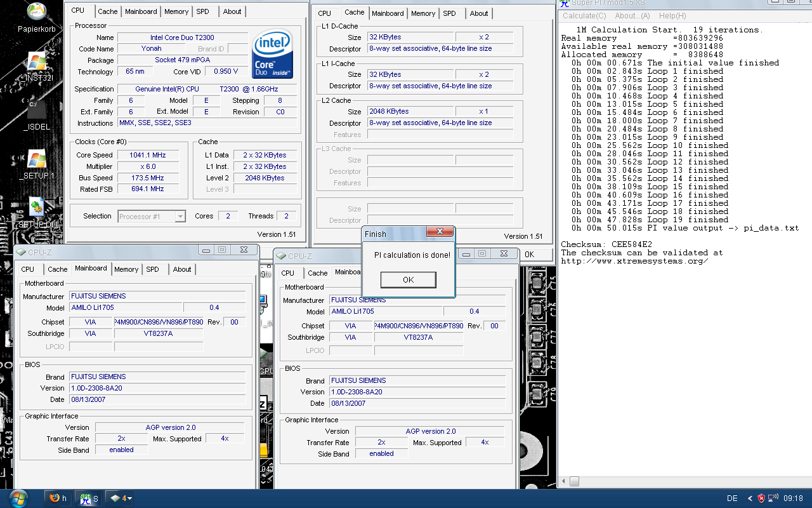Click the 09:18 system clock
Image resolution: width=812 pixels, height=508 pixels.
pyautogui.click(x=794, y=498)
